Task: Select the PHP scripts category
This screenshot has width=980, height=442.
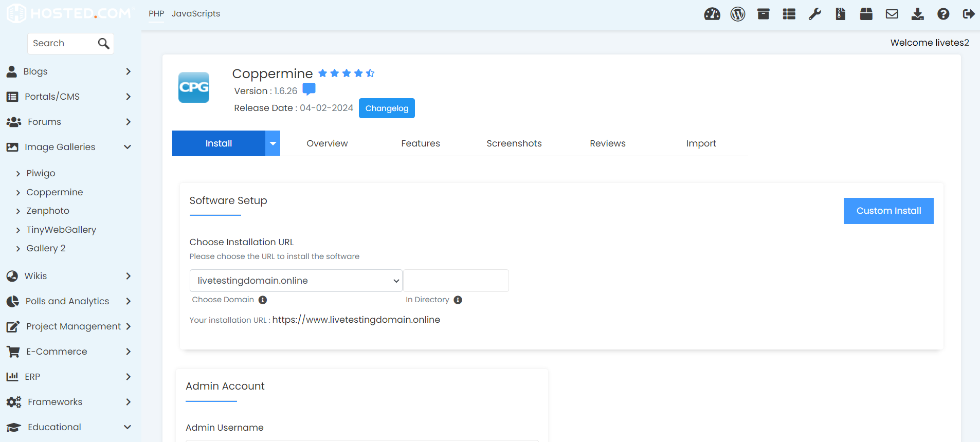Action: [156, 14]
